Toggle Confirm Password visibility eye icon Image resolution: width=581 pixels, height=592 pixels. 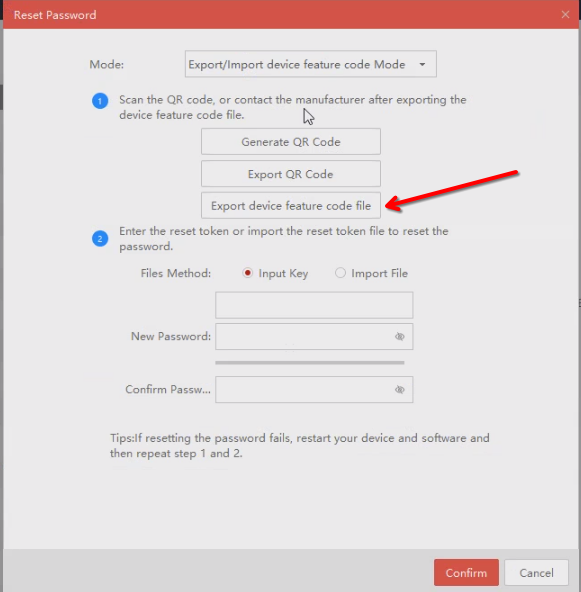[399, 389]
